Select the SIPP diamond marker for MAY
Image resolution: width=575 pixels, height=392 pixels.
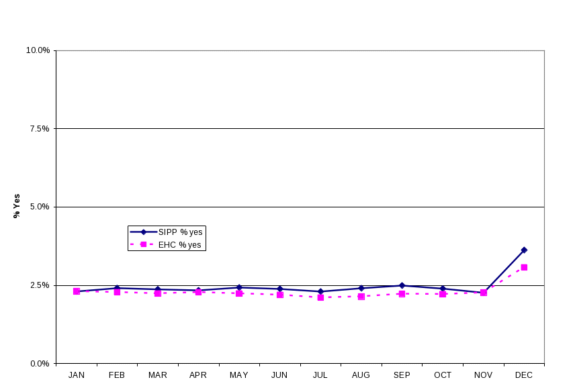[x=239, y=287]
